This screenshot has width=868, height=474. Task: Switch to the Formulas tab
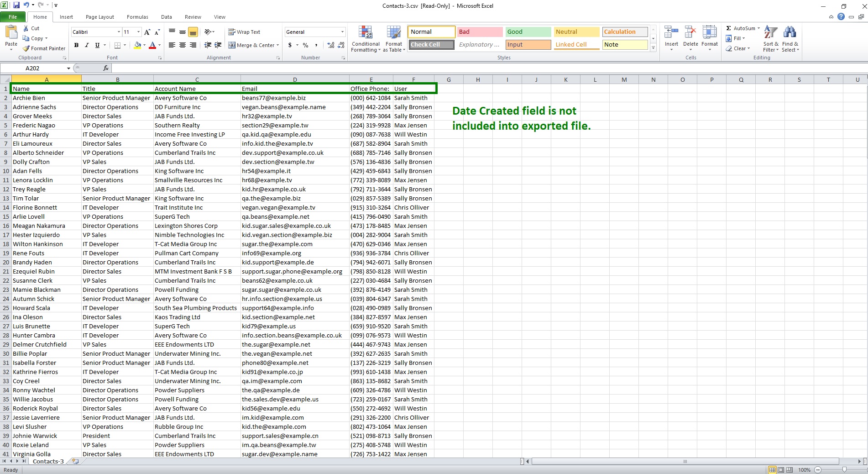point(137,17)
